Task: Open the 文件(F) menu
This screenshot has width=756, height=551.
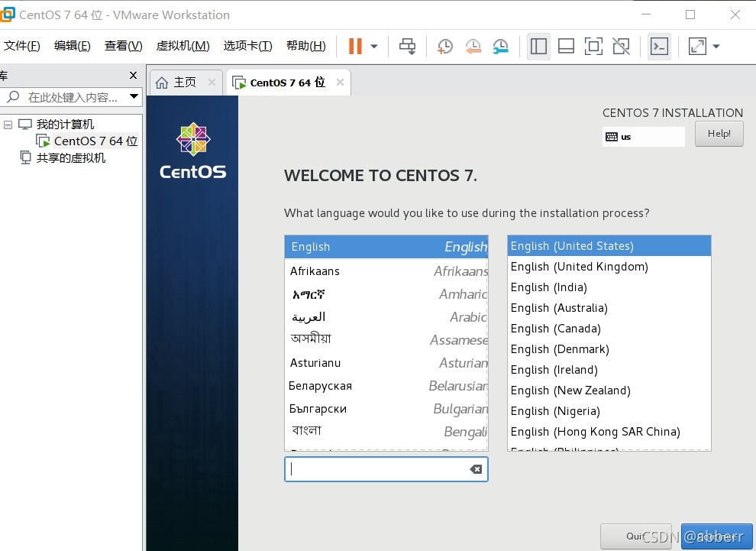Action: pos(21,46)
